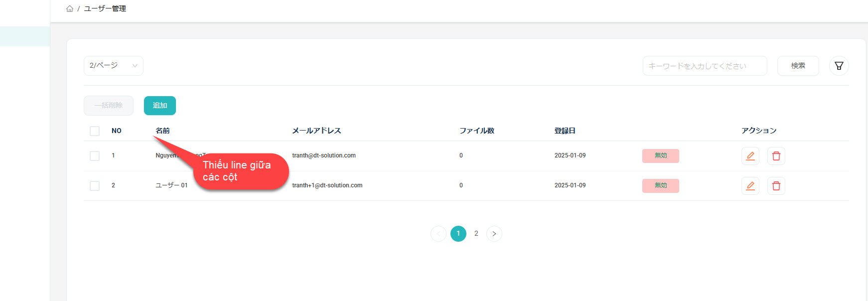Click the previous page arrow
The width and height of the screenshot is (868, 301).
point(438,234)
